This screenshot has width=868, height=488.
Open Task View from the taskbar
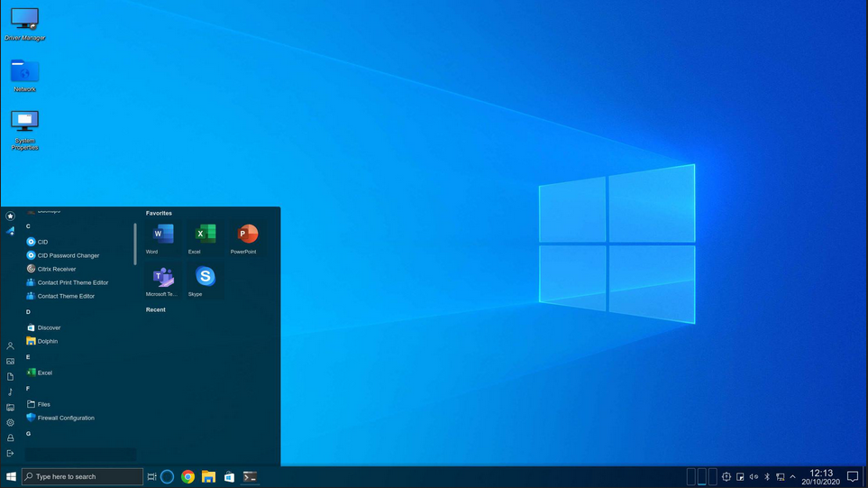pos(151,476)
